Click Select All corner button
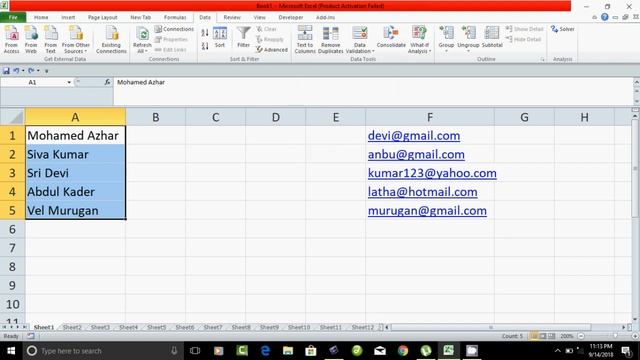The image size is (640, 360). pos(12,117)
